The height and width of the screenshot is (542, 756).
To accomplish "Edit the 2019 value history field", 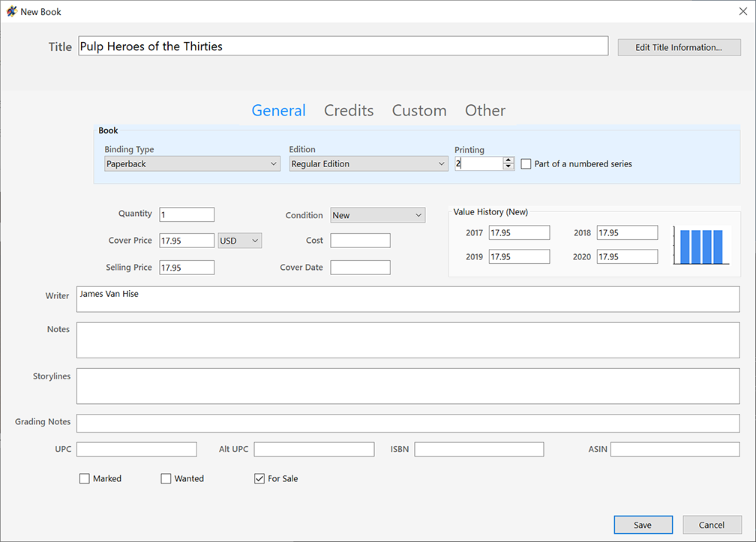I will (519, 257).
